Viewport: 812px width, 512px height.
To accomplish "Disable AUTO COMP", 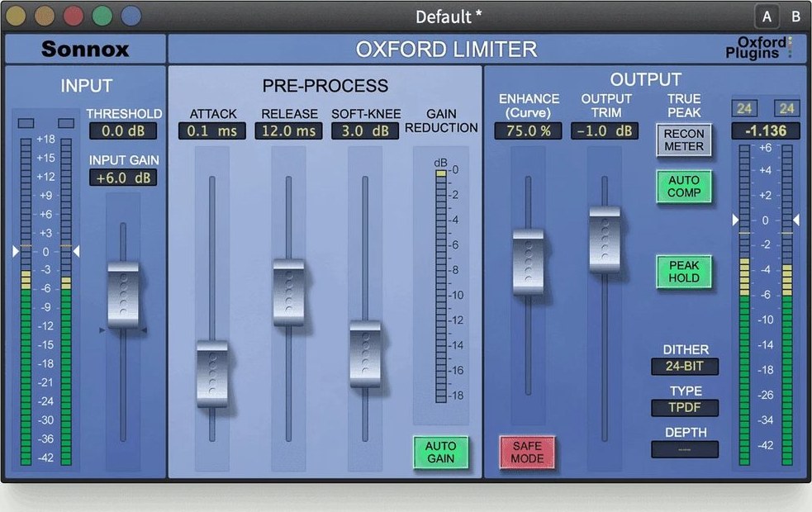I will (x=684, y=187).
